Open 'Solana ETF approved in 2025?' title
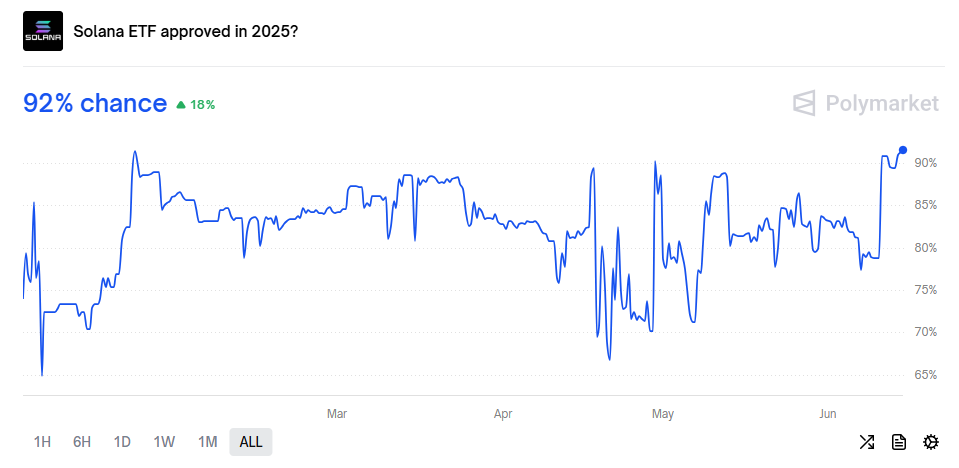 [185, 31]
